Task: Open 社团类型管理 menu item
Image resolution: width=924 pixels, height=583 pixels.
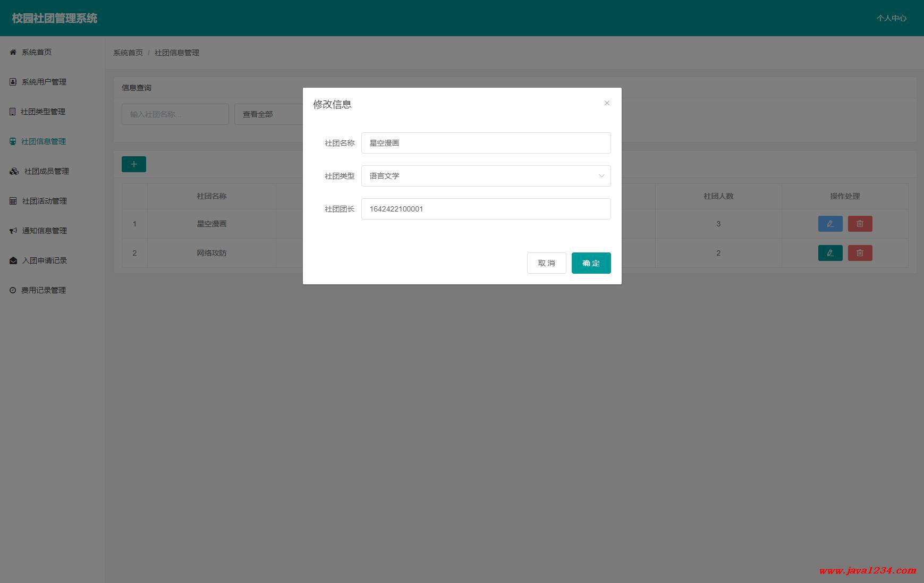Action: point(52,112)
